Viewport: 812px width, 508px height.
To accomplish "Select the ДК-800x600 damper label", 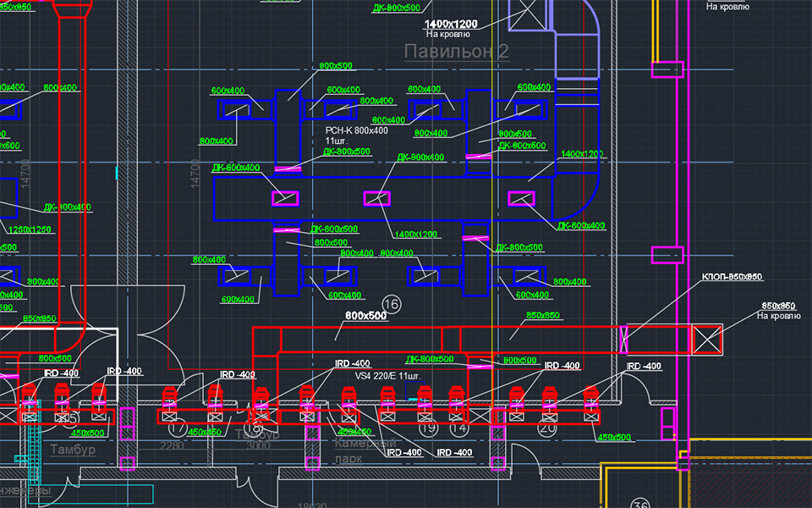I will point(522,146).
